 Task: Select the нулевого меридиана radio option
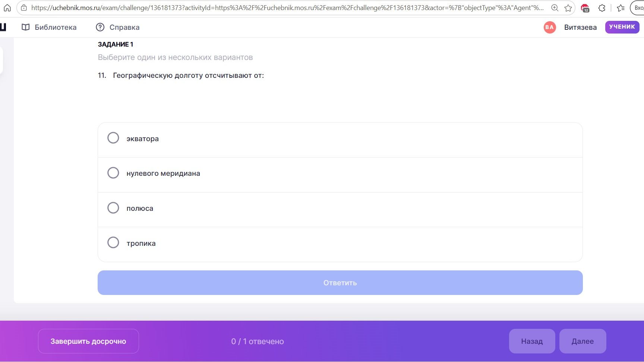click(x=113, y=173)
